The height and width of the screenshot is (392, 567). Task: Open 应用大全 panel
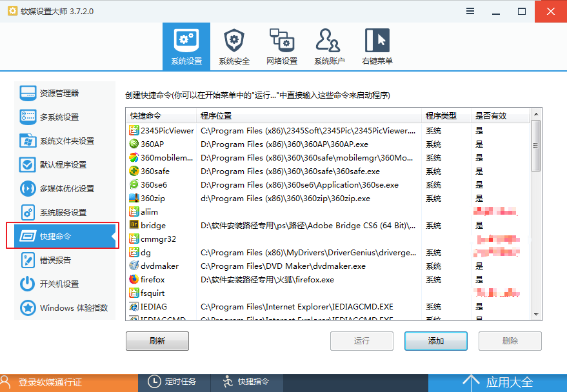(497, 382)
